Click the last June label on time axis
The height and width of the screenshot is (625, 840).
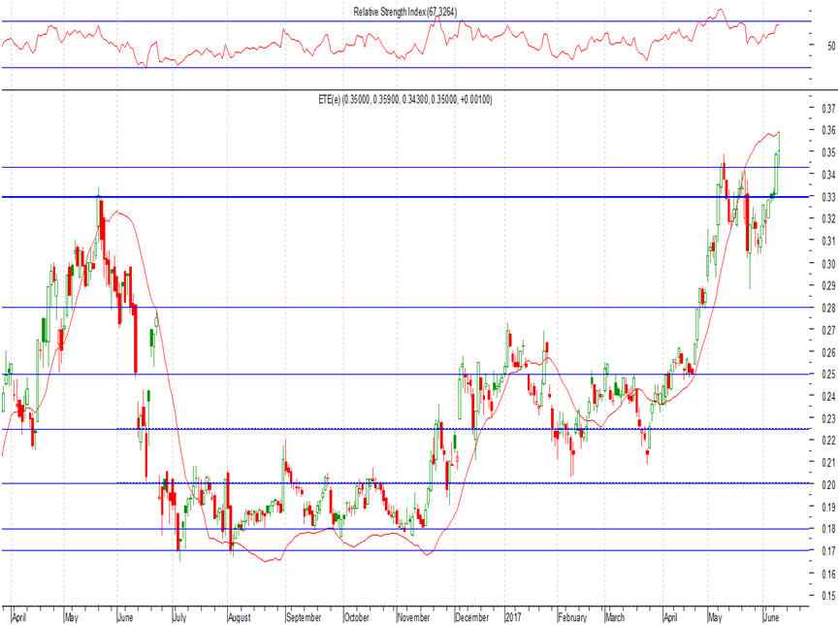tap(771, 617)
